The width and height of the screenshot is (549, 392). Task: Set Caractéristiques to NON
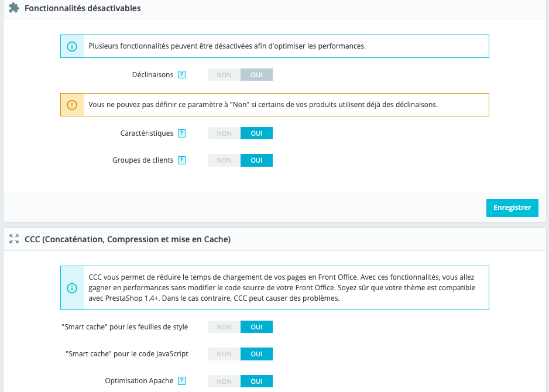[224, 133]
